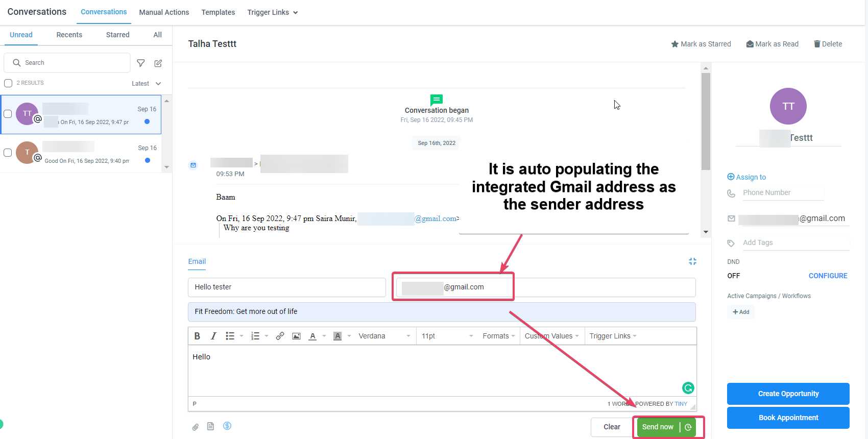Image resolution: width=868 pixels, height=439 pixels.
Task: Click the Bold formatting icon
Action: pyautogui.click(x=197, y=336)
